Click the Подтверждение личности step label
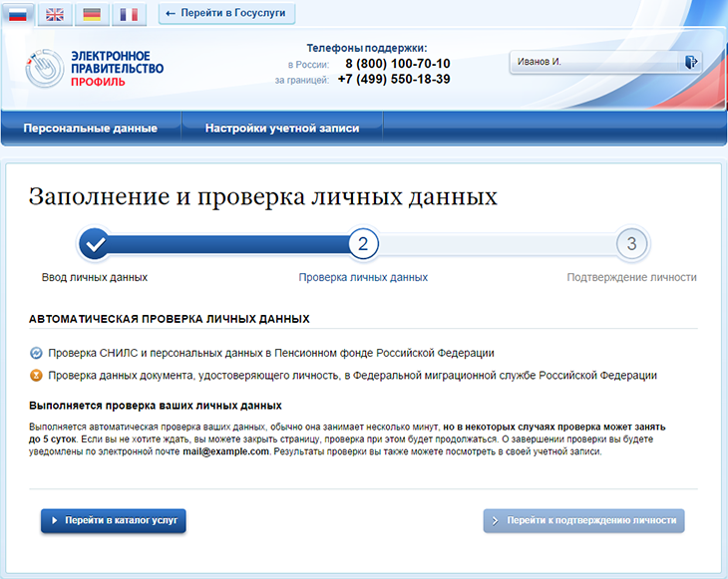728x579 pixels. [x=632, y=277]
